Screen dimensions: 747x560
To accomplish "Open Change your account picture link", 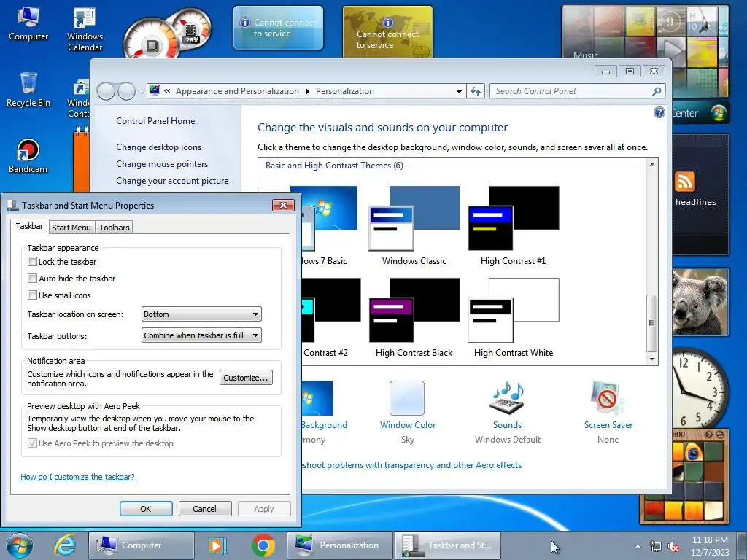I will coord(172,181).
